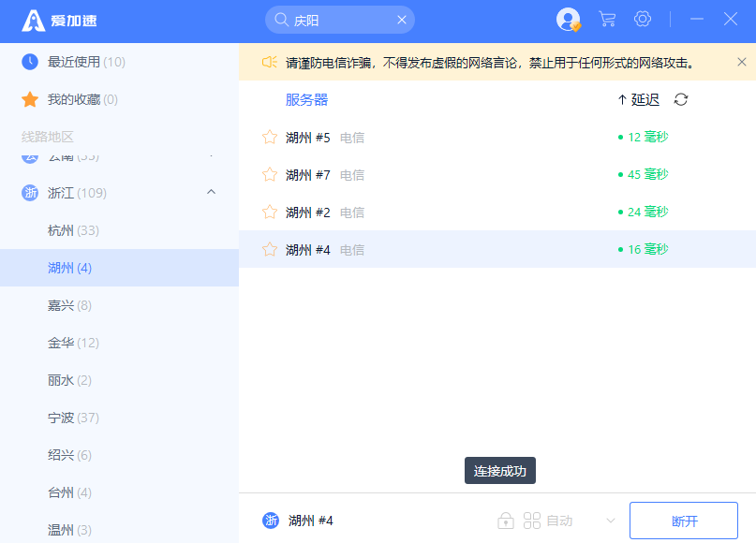Dismiss the yellow fraud warning banner
Viewport: 756px width, 543px height.
pyautogui.click(x=742, y=62)
